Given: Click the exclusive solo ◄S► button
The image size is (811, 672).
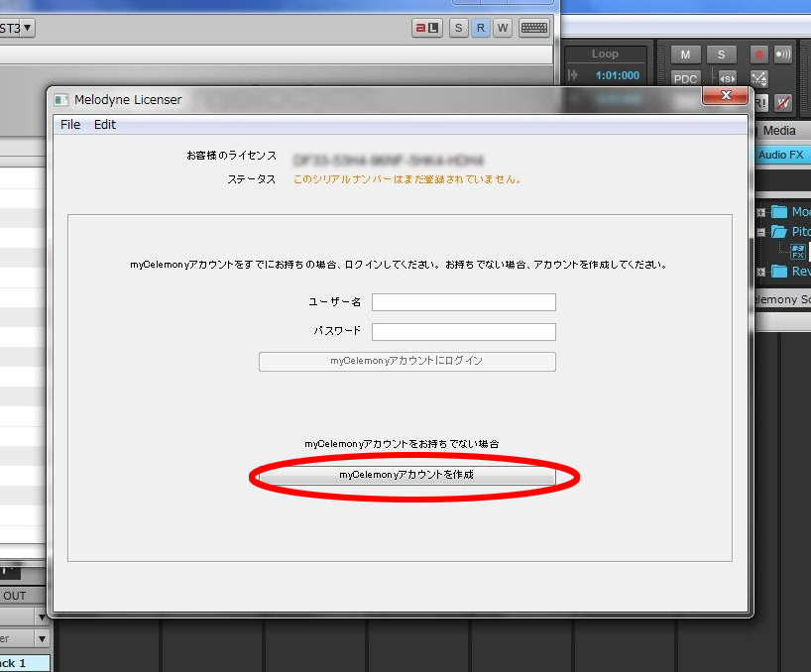Looking at the screenshot, I should click(727, 79).
